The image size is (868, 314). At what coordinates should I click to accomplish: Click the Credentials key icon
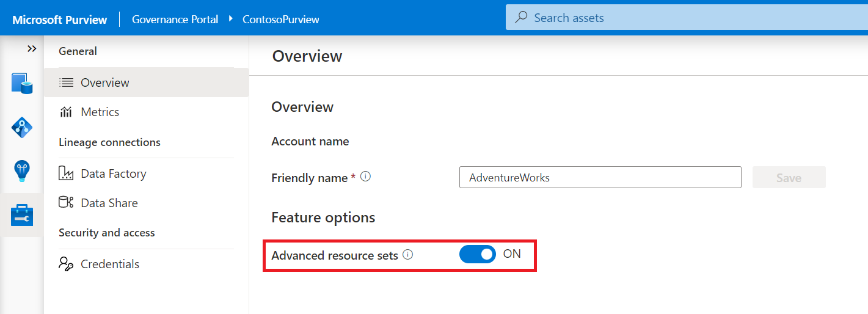(x=66, y=263)
